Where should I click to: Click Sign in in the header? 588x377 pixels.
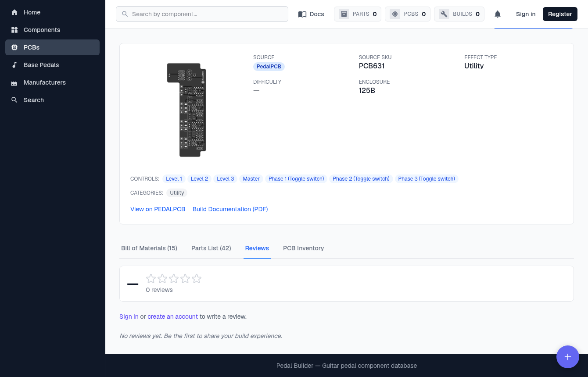[526, 14]
